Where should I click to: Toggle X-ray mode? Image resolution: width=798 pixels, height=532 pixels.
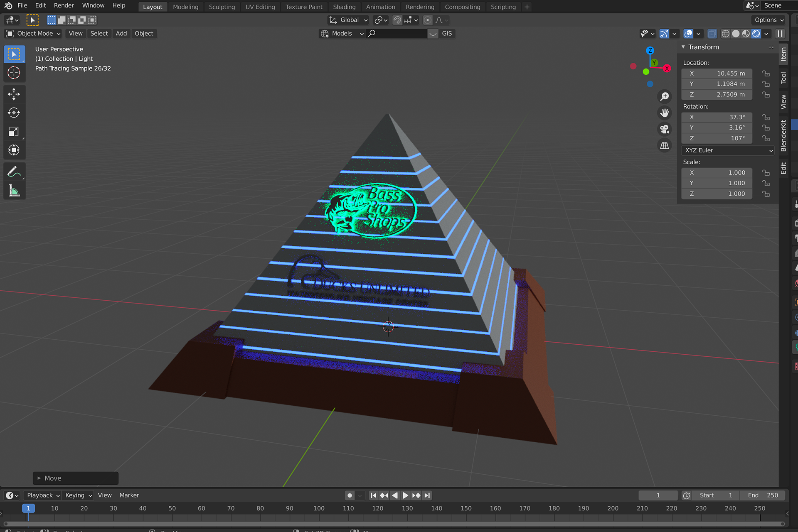coord(712,34)
